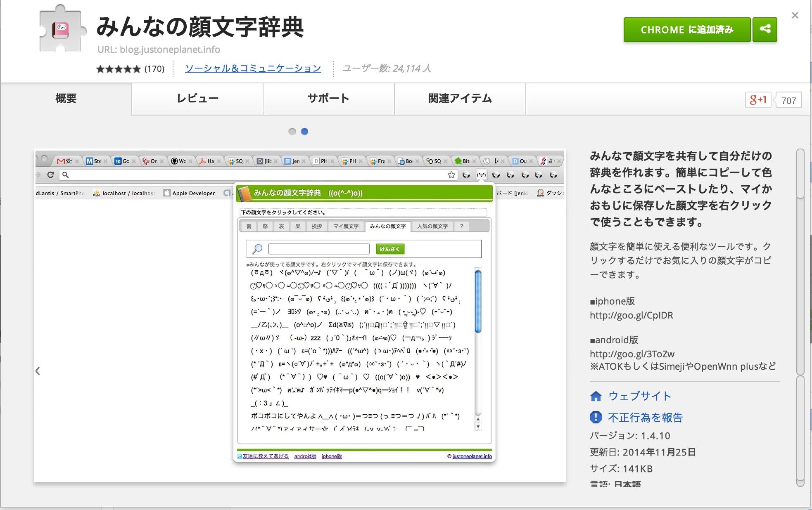This screenshot has height=510, width=812.
Task: Click the ダッシュ bookmark icon in the screenshot
Action: [x=540, y=193]
